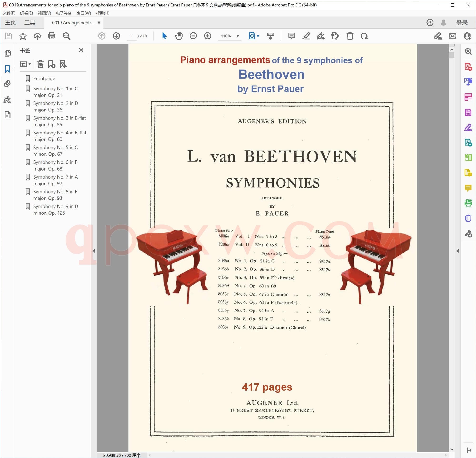Switch to the 工具 tab
Viewport: 476px width, 458px height.
click(x=30, y=23)
